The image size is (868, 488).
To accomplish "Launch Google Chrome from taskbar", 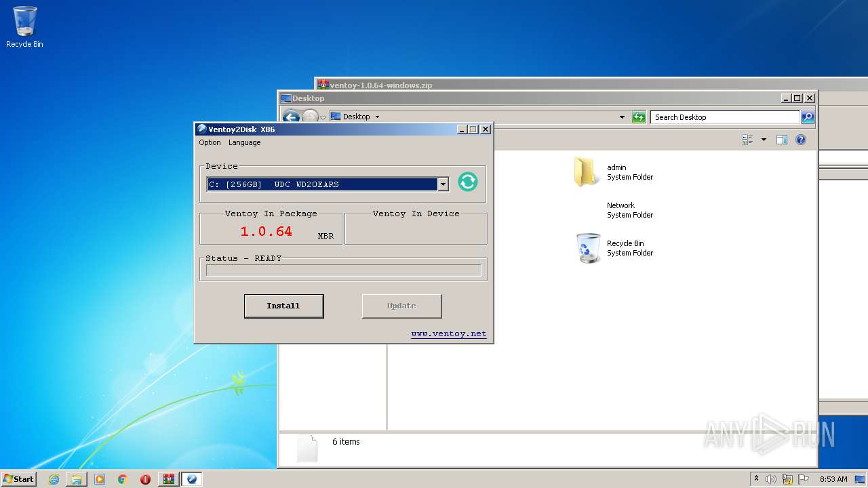I will 123,479.
